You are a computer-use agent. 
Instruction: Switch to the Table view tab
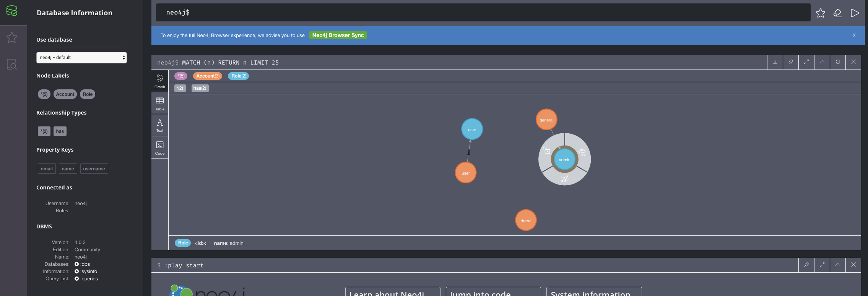point(160,103)
